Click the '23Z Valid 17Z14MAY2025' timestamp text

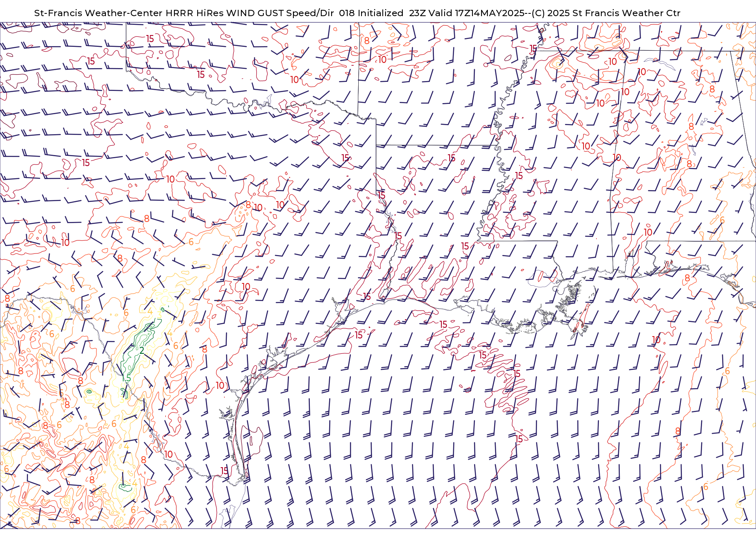(x=467, y=13)
